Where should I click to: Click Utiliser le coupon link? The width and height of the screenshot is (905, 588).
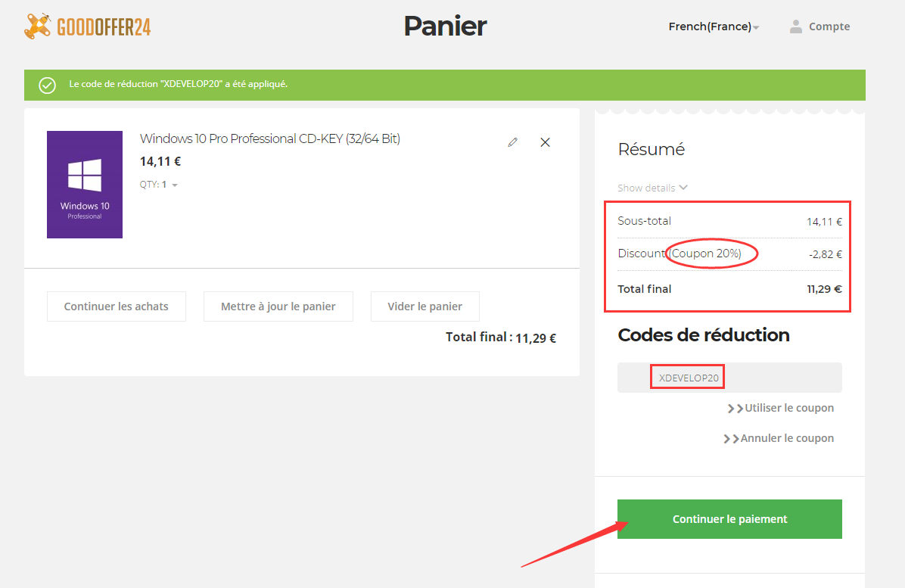(781, 408)
